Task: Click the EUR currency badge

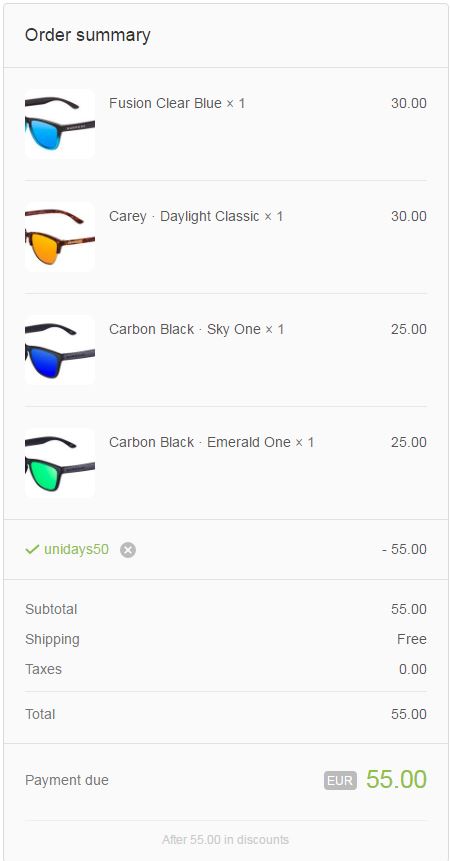Action: [340, 780]
